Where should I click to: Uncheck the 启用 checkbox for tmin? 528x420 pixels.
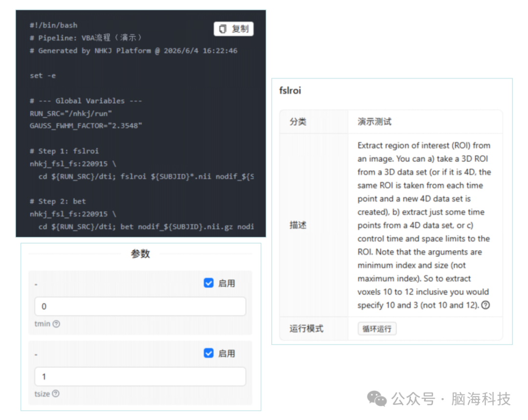pyautogui.click(x=208, y=283)
